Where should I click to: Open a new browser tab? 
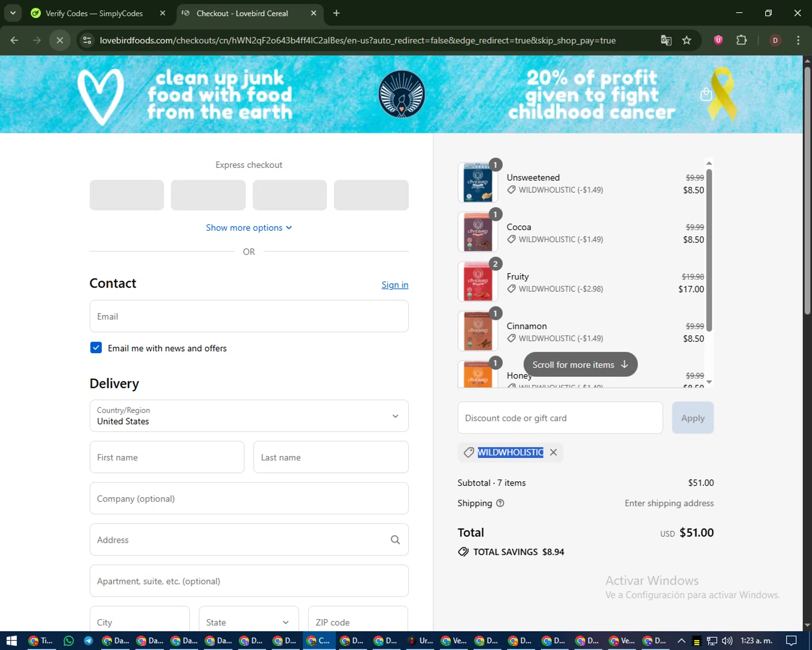pyautogui.click(x=336, y=13)
